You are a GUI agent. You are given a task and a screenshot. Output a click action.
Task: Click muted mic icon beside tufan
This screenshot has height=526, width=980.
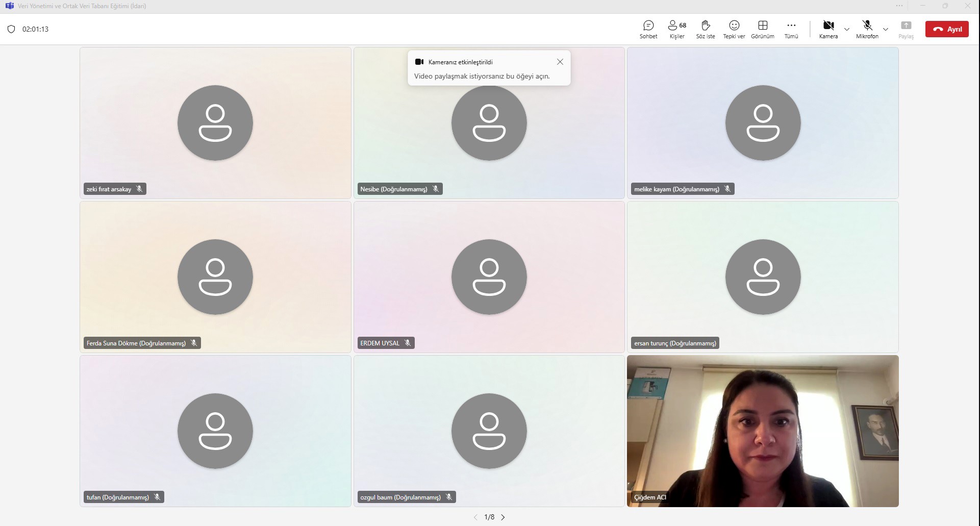coord(157,497)
